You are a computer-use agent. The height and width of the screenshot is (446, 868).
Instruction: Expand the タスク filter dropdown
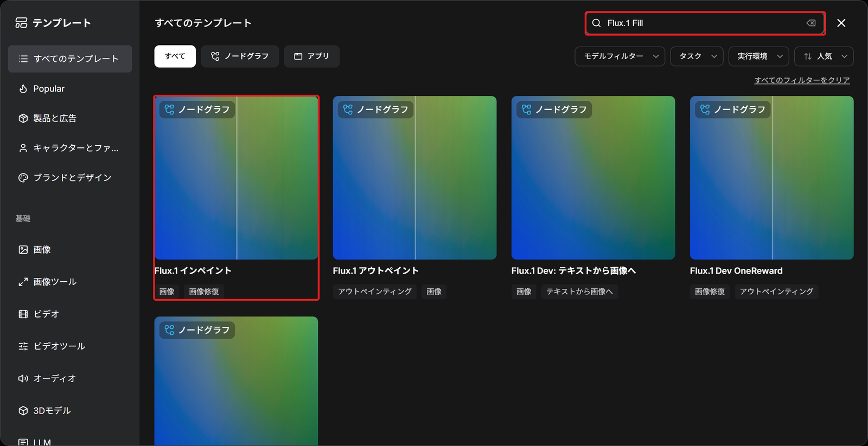(697, 56)
